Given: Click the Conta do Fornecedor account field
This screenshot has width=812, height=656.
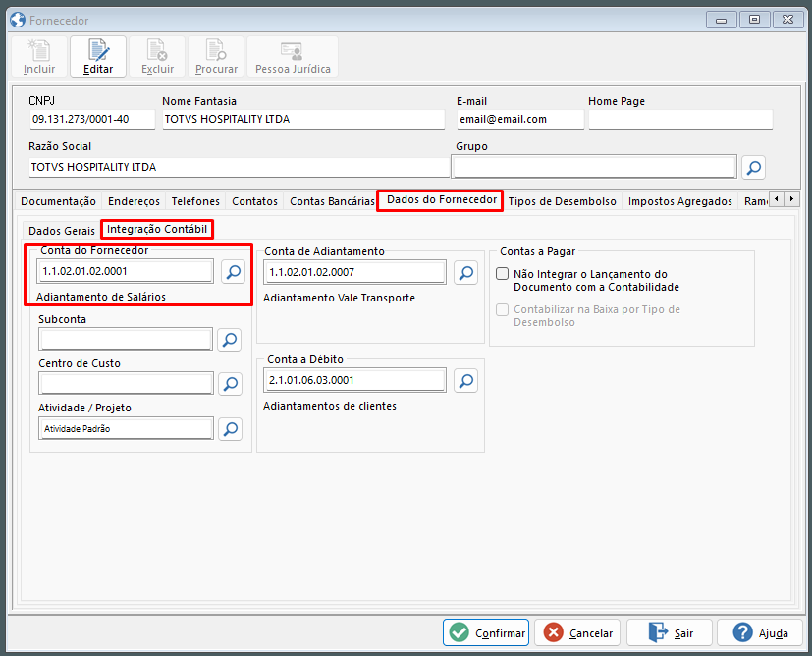Looking at the screenshot, I should point(126,271).
